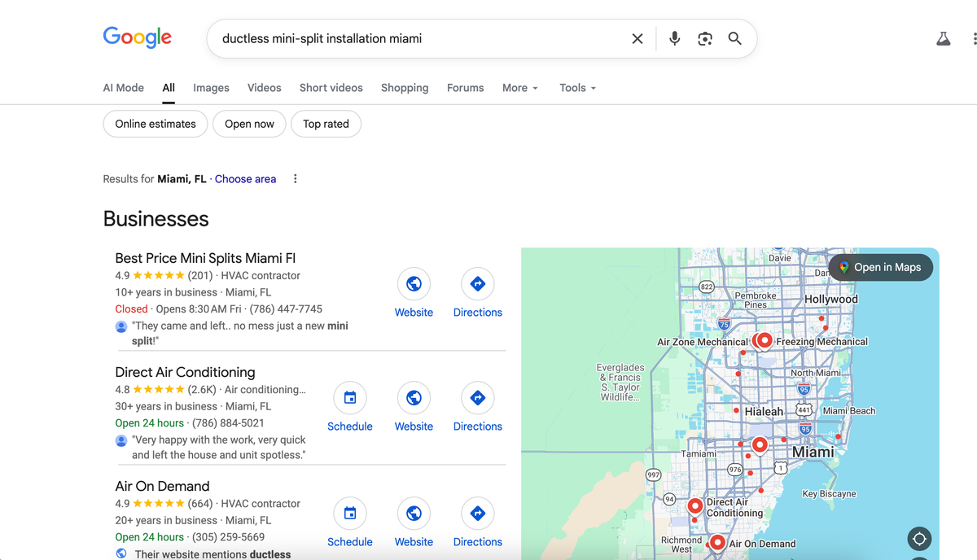Clear the search query with the X icon
977x560 pixels.
(x=637, y=37)
